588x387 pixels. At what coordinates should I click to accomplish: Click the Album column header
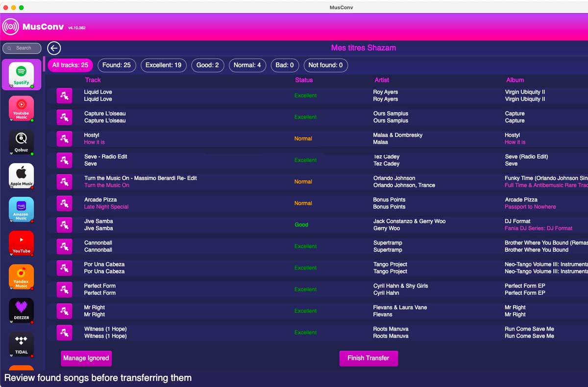coord(515,80)
